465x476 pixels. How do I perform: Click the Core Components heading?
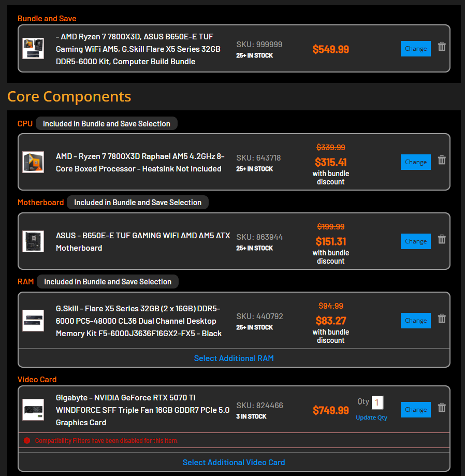(69, 96)
